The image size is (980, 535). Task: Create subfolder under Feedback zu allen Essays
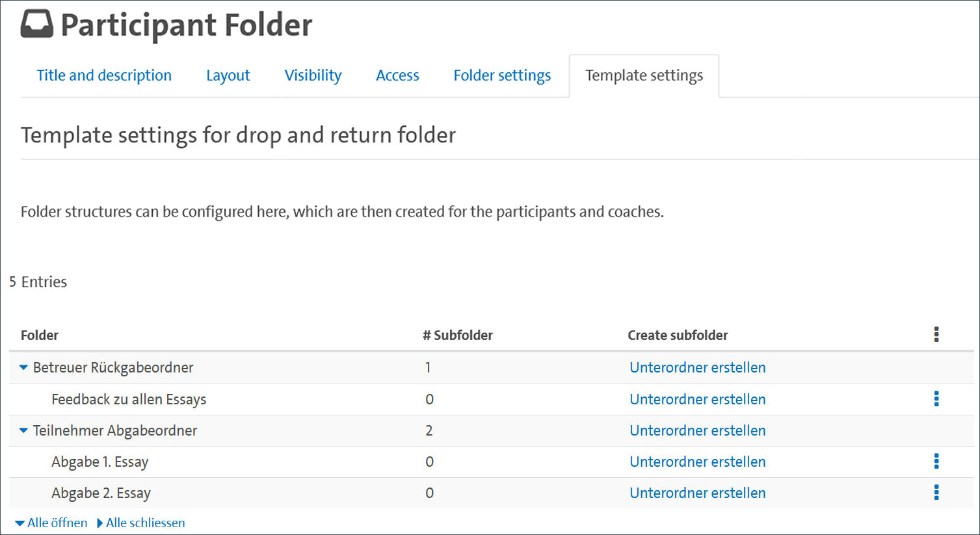[x=697, y=399]
